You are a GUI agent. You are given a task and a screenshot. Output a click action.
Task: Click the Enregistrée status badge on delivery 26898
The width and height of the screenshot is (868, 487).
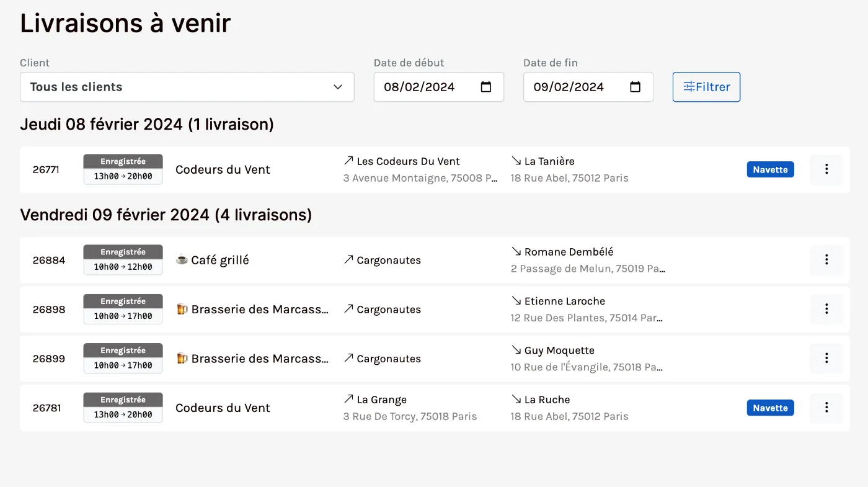(x=123, y=309)
